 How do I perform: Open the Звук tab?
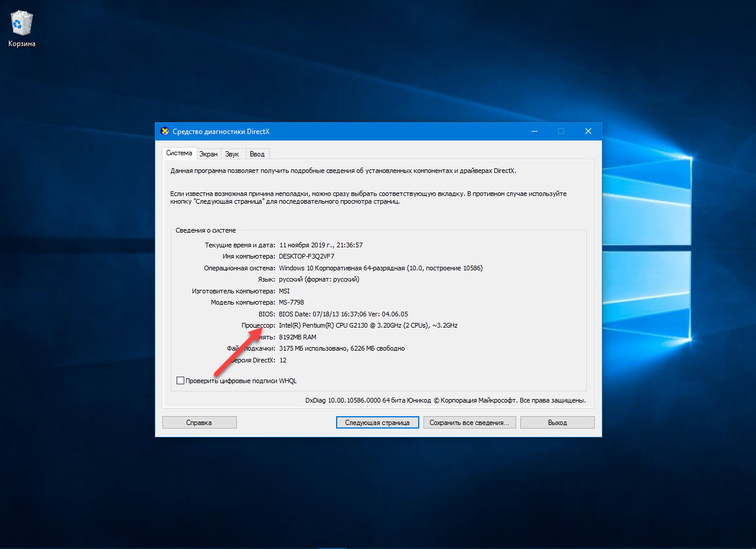pos(232,154)
